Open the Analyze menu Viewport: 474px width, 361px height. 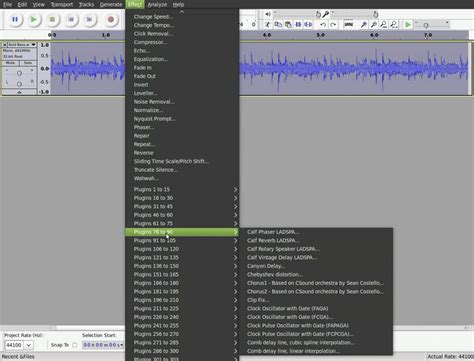click(x=157, y=4)
